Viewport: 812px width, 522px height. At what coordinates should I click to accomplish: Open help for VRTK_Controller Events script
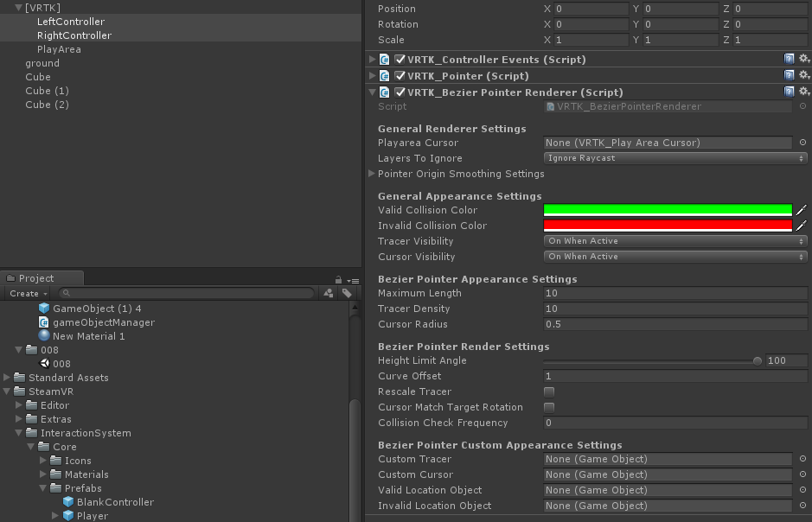coord(789,59)
